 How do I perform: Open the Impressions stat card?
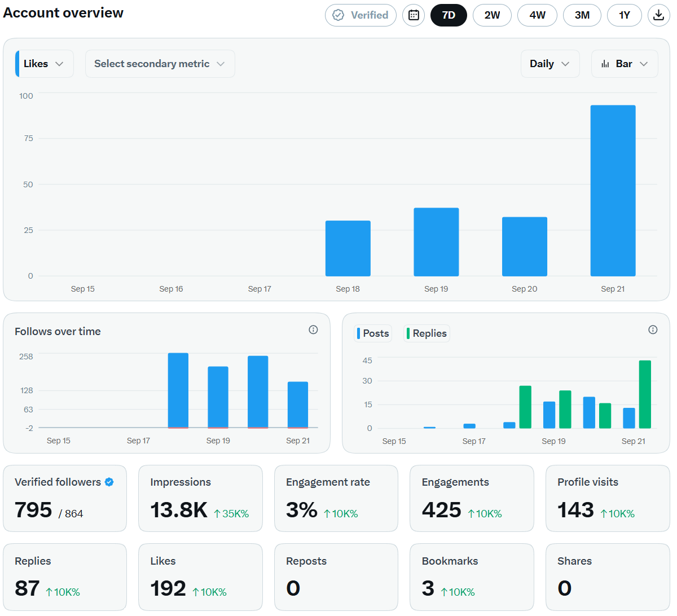tap(200, 498)
